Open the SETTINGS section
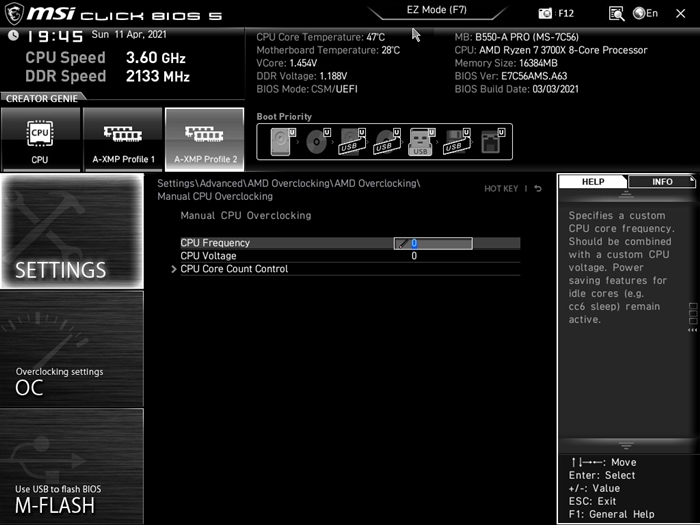 [x=72, y=231]
